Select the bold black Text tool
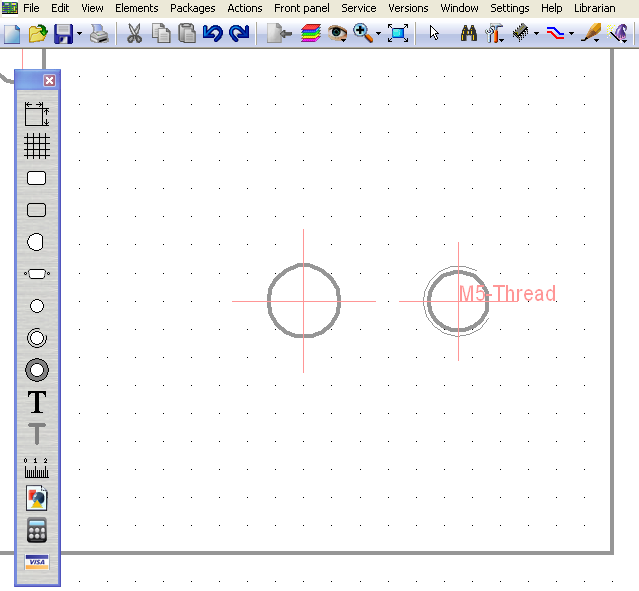Screen dimensions: 639x591 37,402
